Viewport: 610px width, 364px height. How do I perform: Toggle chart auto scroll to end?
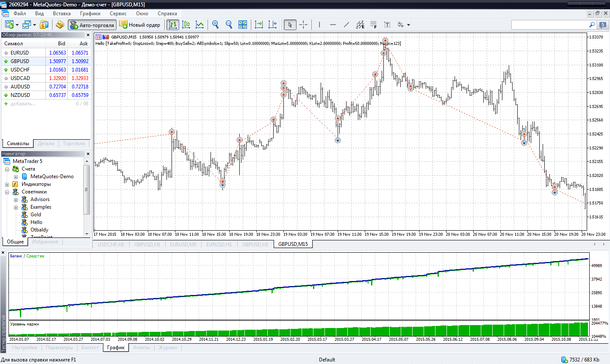pos(259,25)
